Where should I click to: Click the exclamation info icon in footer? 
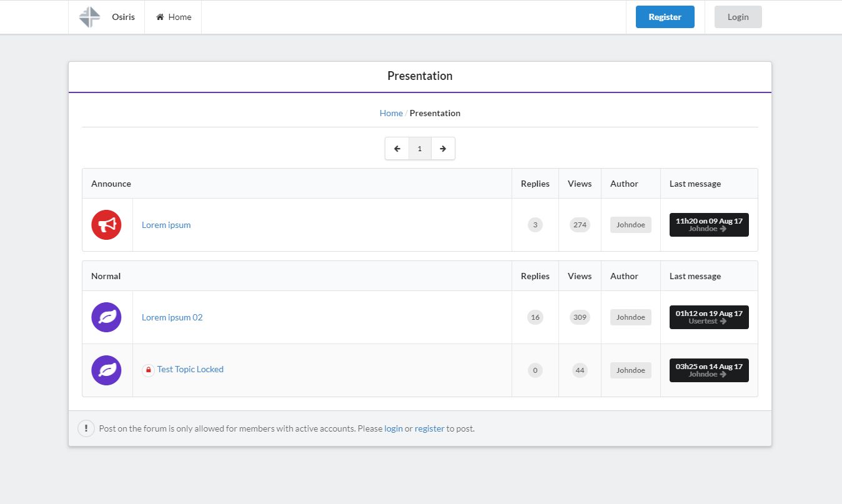(86, 428)
